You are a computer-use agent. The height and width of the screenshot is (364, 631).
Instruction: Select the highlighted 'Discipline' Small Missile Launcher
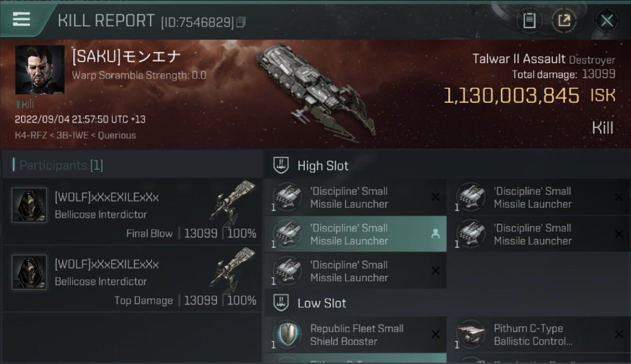point(349,234)
